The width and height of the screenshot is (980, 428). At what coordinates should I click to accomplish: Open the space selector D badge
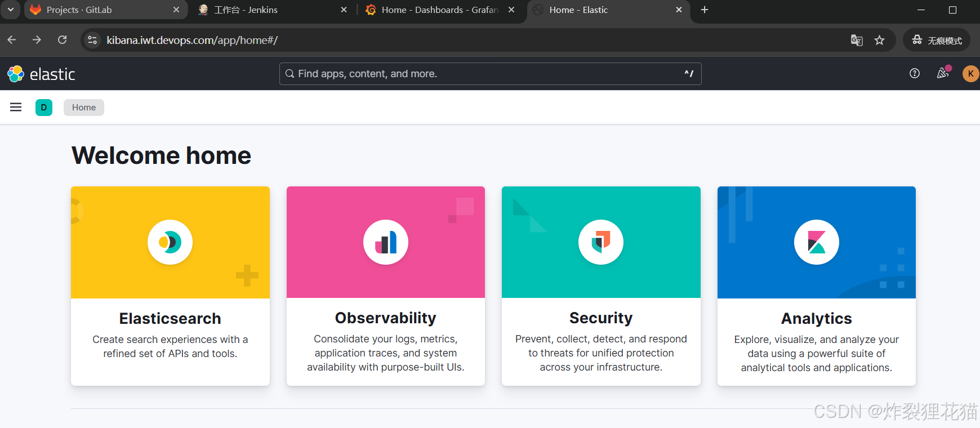44,107
